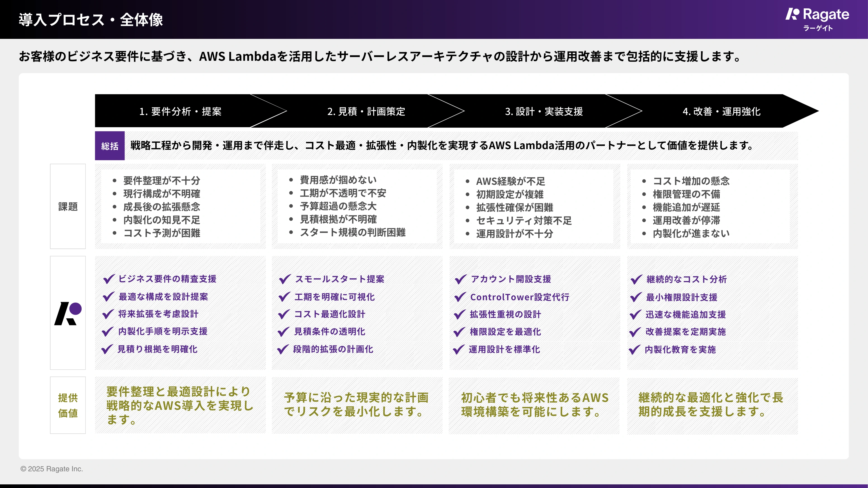The image size is (868, 488).
Task: Click the slide title 導入プロセス・全体像
Action: pyautogui.click(x=91, y=19)
